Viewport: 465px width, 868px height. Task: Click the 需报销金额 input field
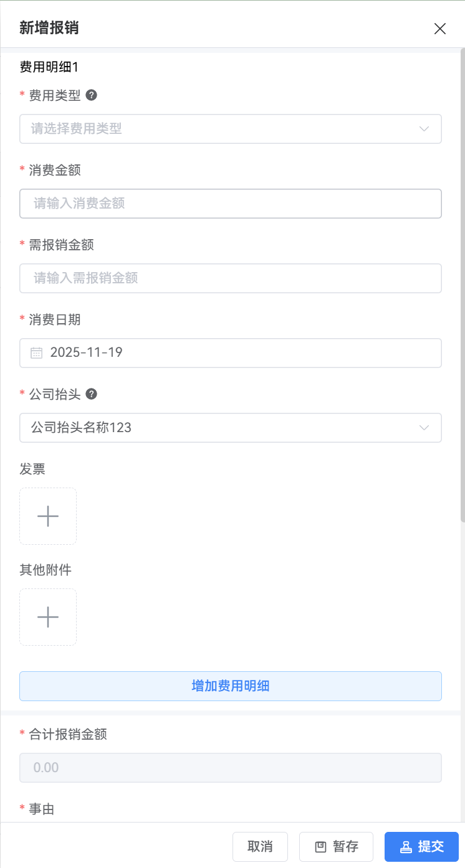point(231,278)
